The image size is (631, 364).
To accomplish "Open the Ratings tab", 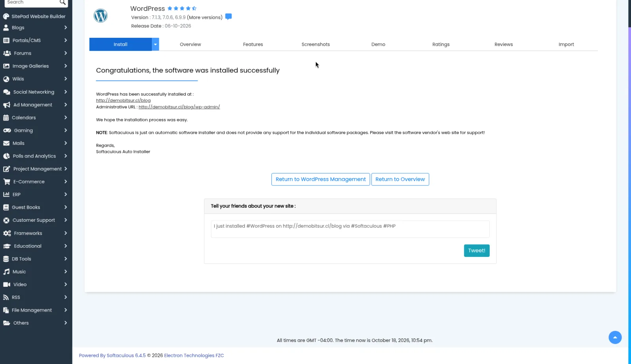I will [x=441, y=45].
